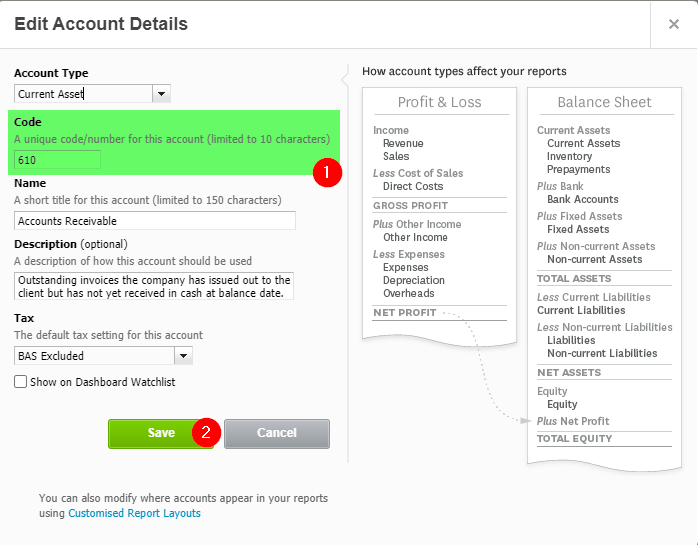
Task: Click the NET PROFIT line in Profit & Loss
Action: [x=405, y=313]
